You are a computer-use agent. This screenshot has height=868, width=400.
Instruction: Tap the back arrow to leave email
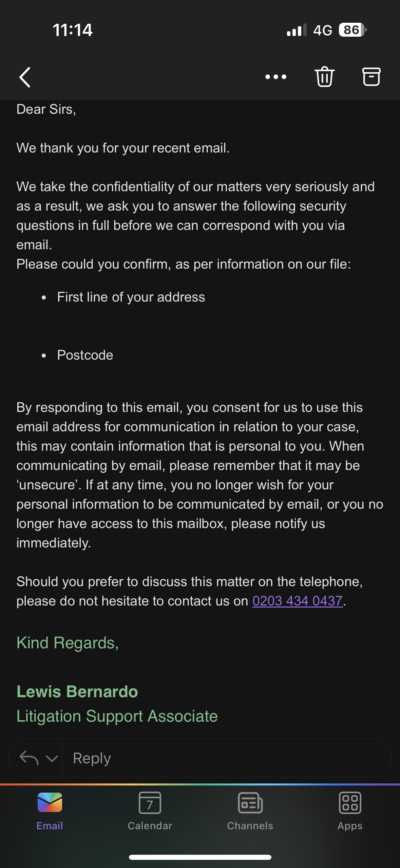(25, 77)
